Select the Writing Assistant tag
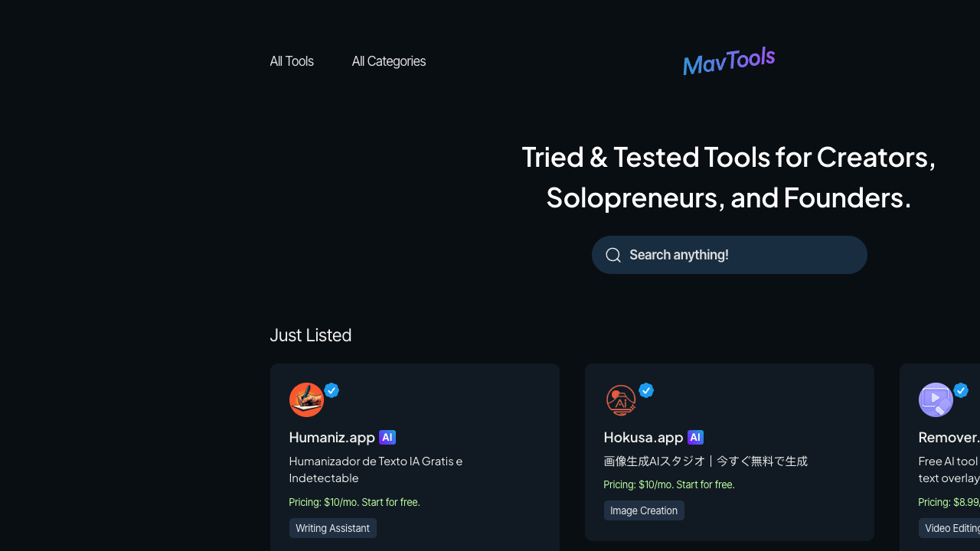The width and height of the screenshot is (980, 551). (x=333, y=528)
